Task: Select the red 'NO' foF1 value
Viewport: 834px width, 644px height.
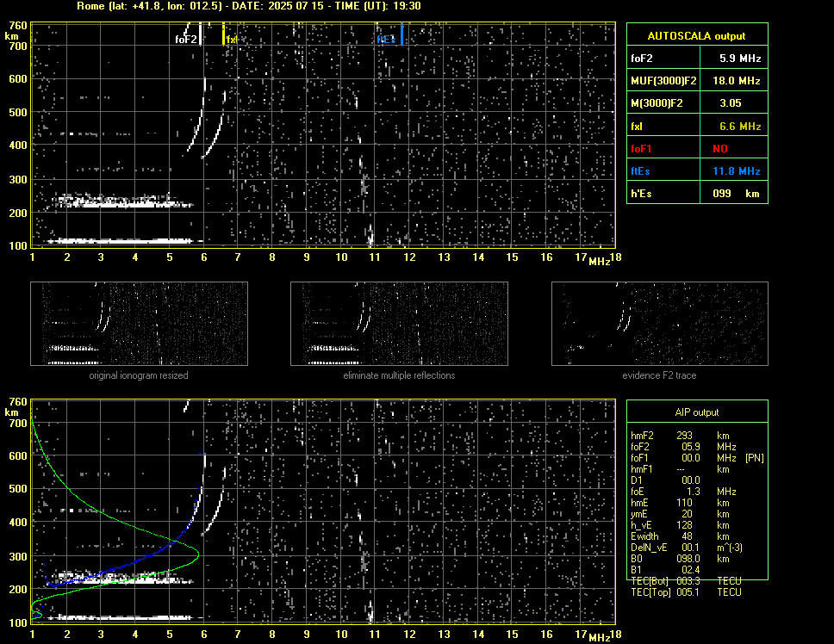Action: click(720, 149)
